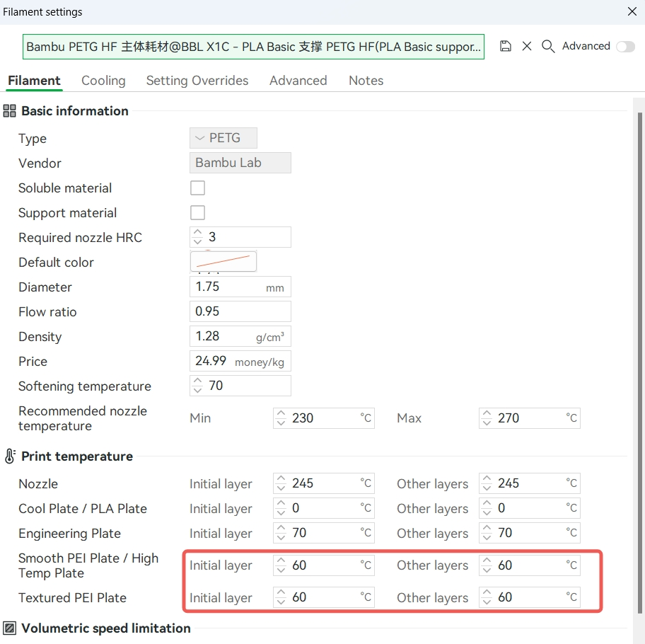The image size is (645, 644).
Task: Click the Engineering Plate label
Action: (x=69, y=534)
